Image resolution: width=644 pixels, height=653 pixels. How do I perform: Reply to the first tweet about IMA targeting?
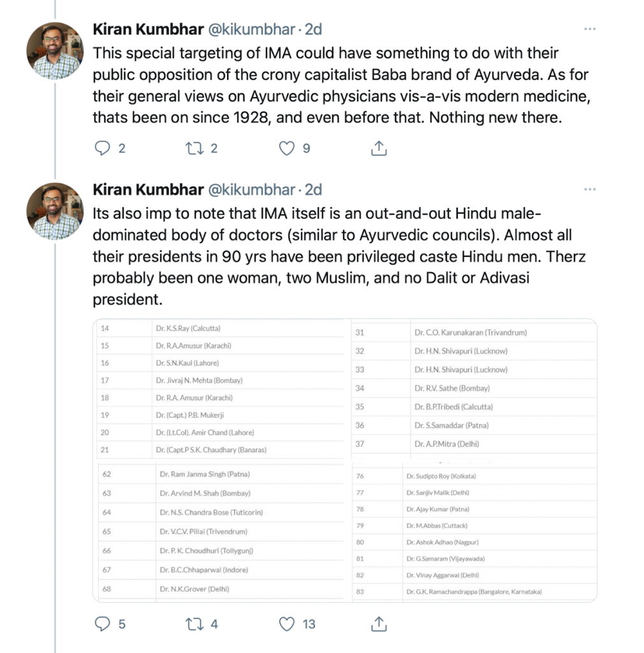103,149
